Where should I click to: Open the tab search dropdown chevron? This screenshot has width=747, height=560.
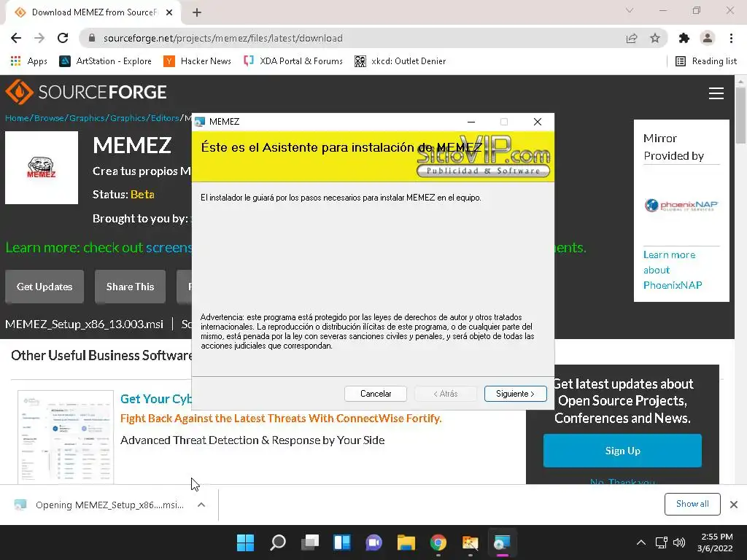(x=630, y=10)
